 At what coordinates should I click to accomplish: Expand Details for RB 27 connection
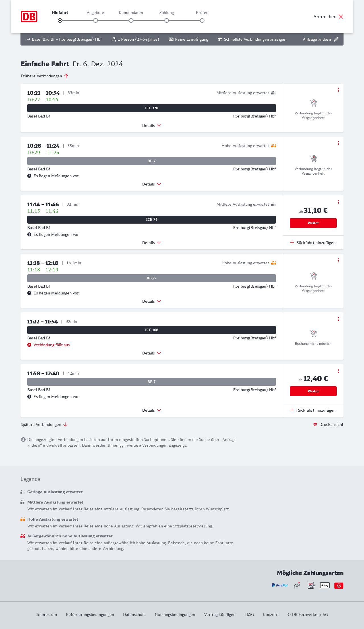pyautogui.click(x=152, y=301)
